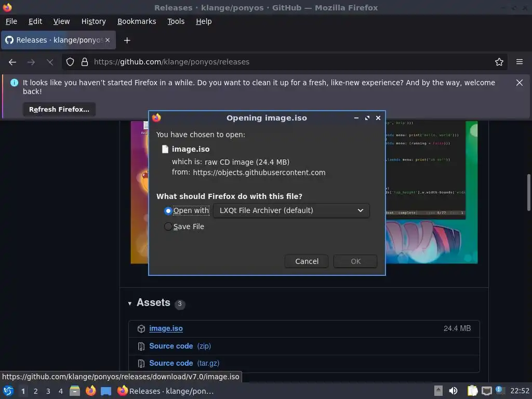Image resolution: width=532 pixels, height=399 pixels.
Task: Click removable media eject tray icon
Action: coord(438,391)
